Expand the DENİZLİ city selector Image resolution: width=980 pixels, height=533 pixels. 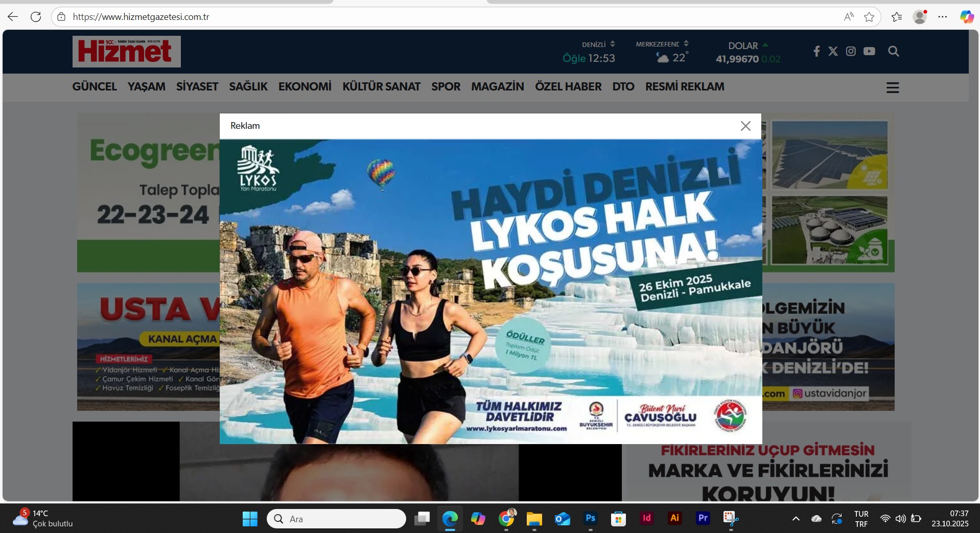(612, 44)
